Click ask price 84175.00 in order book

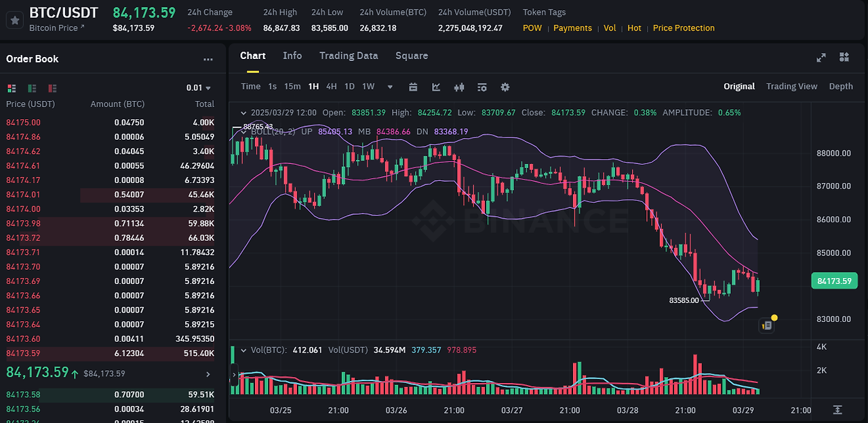[x=23, y=123]
